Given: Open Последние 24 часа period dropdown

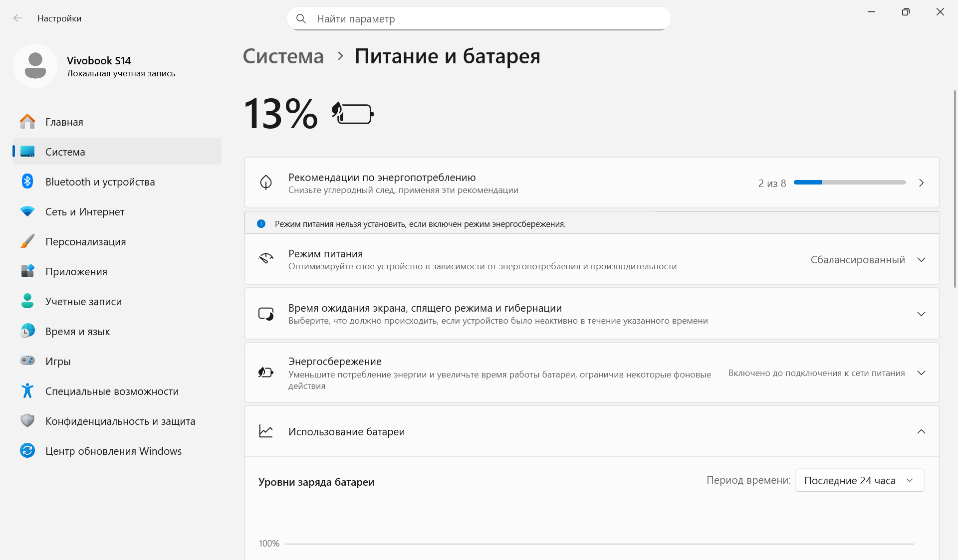Looking at the screenshot, I should coord(860,480).
